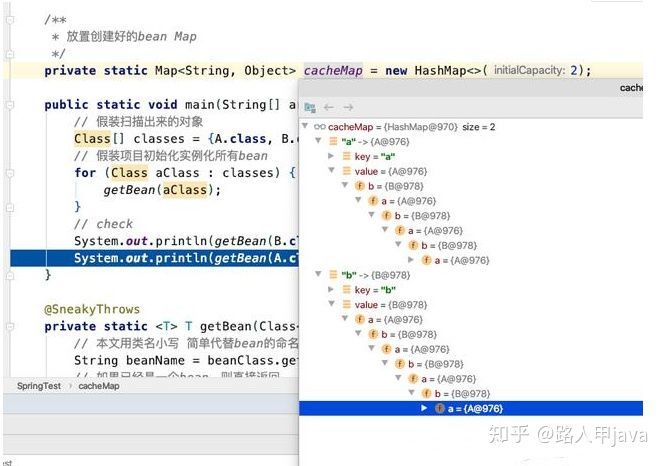Image resolution: width=666 pixels, height=466 pixels.
Task: Click the cacheMap variable in the declaration line
Action: click(333, 71)
